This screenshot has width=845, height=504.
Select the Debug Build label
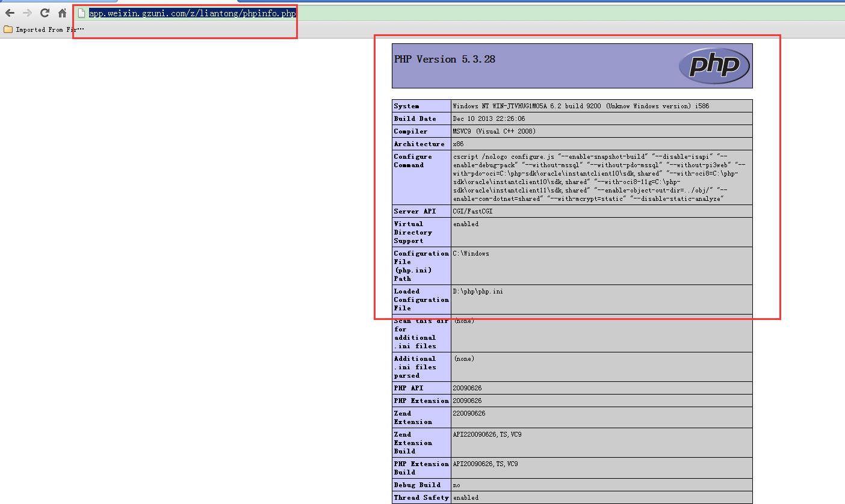(x=417, y=485)
